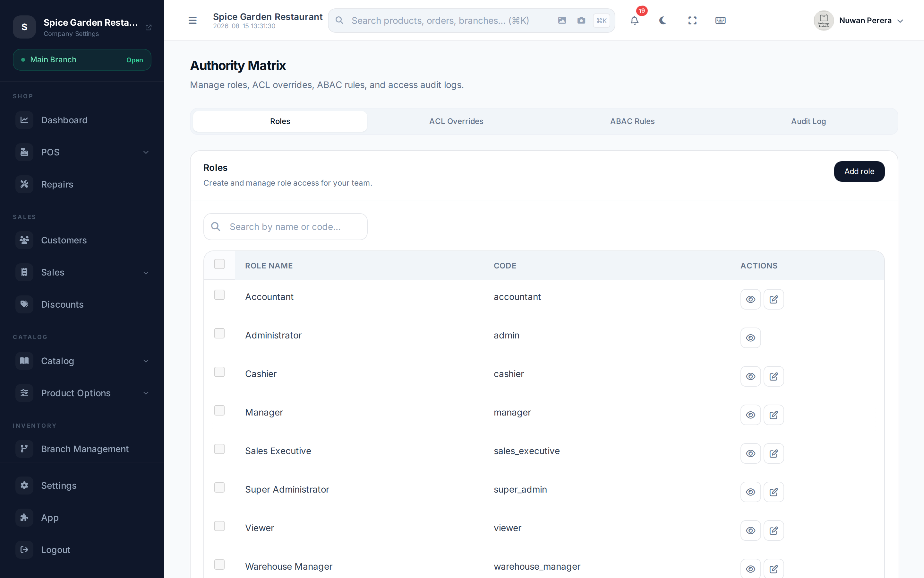Enter fullscreen mode
The height and width of the screenshot is (578, 924).
692,20
